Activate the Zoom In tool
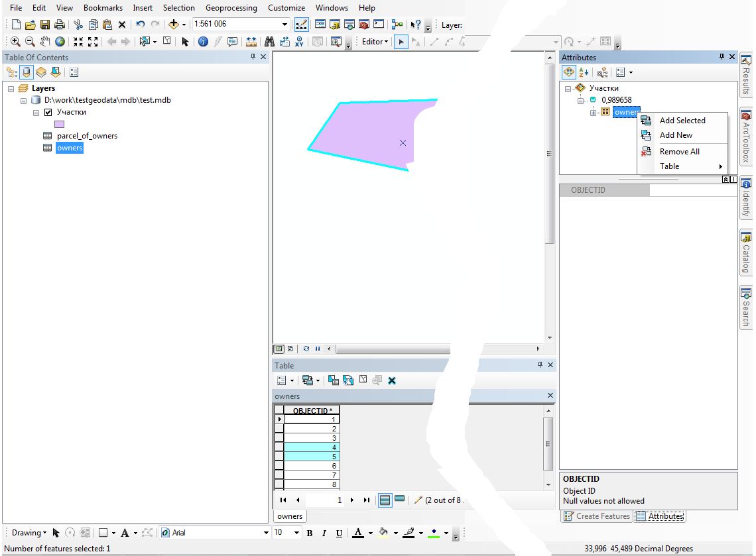This screenshot has width=756, height=556. (15, 41)
